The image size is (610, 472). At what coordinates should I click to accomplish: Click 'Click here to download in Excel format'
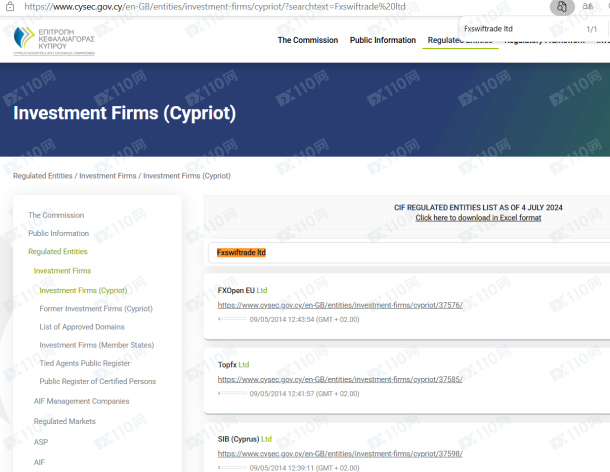click(x=478, y=218)
